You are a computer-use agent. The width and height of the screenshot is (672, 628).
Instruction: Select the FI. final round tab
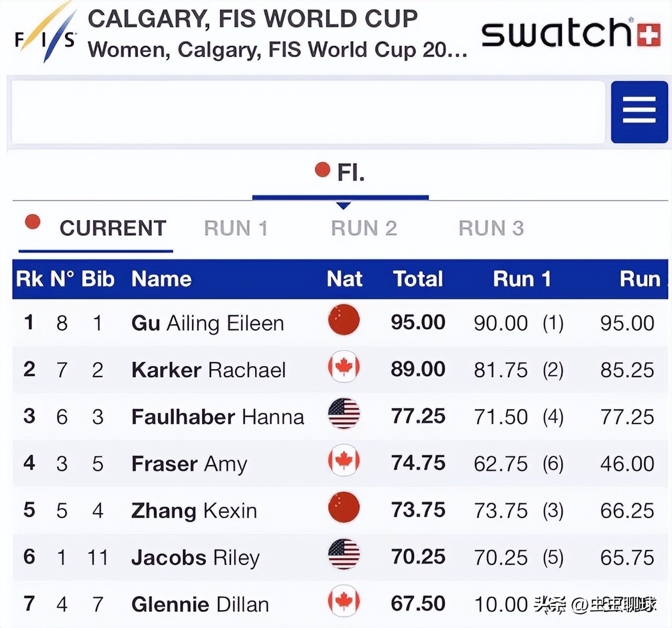pos(341,172)
